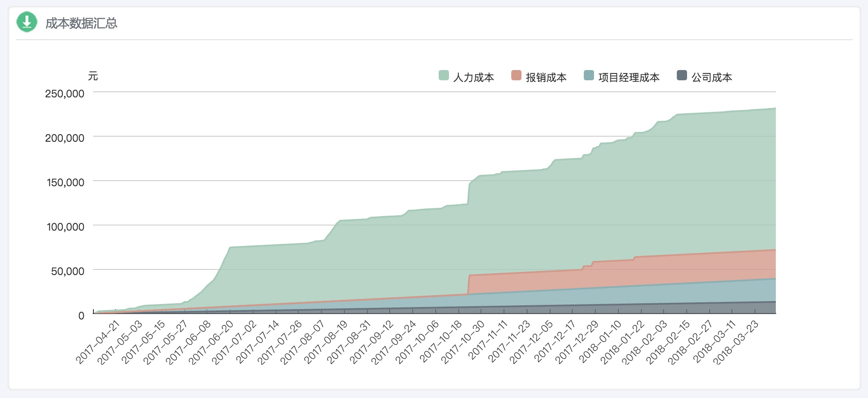Click the 报销成本 legend label
The height and width of the screenshot is (398, 868).
546,77
